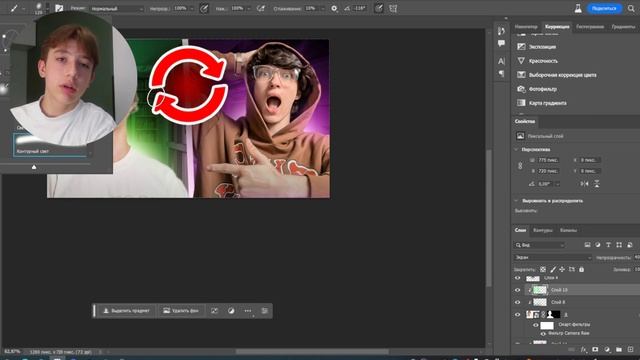The image size is (640, 360).
Task: Toggle lock position move icon
Action: tap(562, 269)
